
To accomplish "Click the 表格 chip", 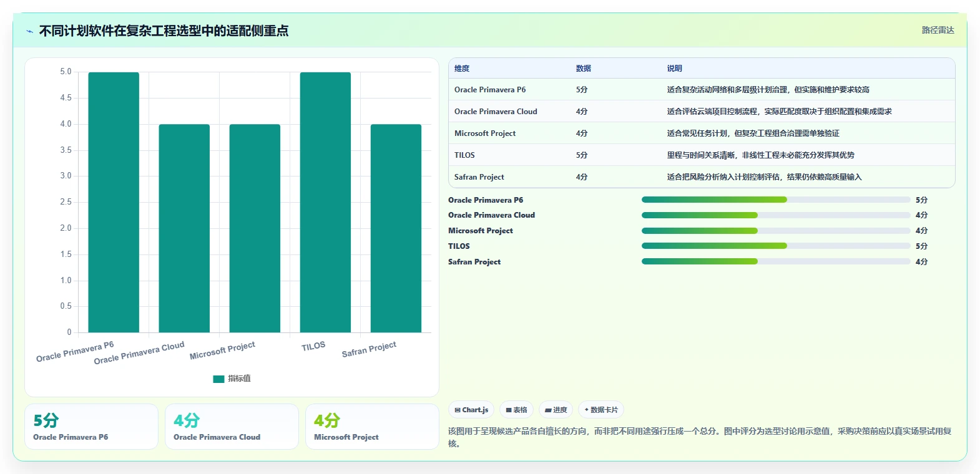I will click(x=516, y=410).
